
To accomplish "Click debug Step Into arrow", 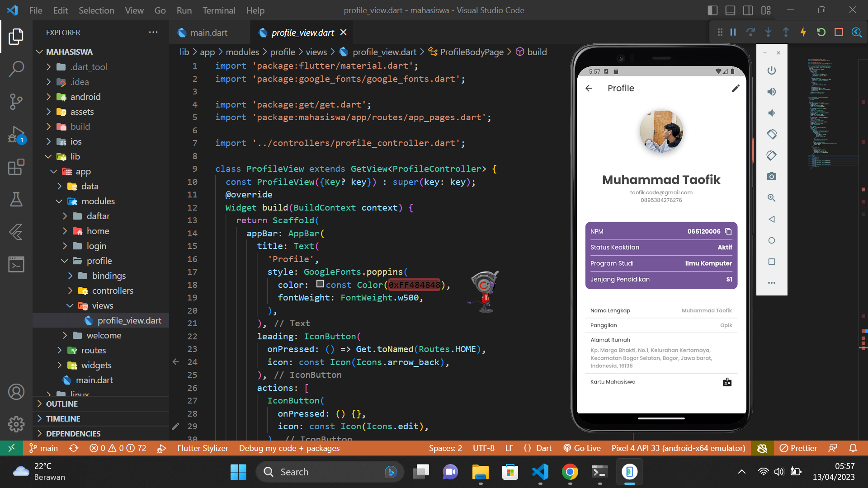I will (x=768, y=32).
